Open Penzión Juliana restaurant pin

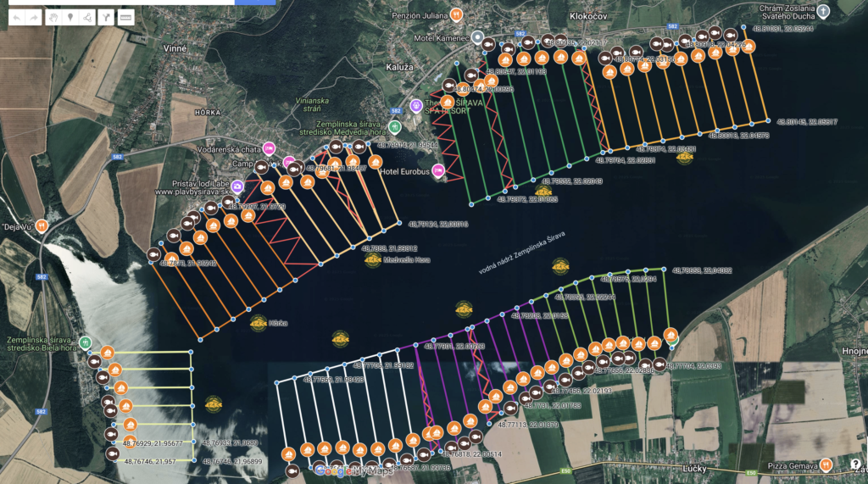456,15
